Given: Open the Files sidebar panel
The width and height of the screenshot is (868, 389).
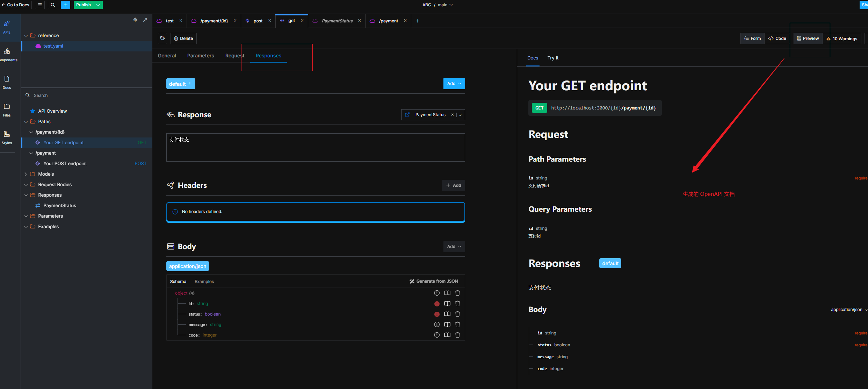Looking at the screenshot, I should tap(7, 110).
